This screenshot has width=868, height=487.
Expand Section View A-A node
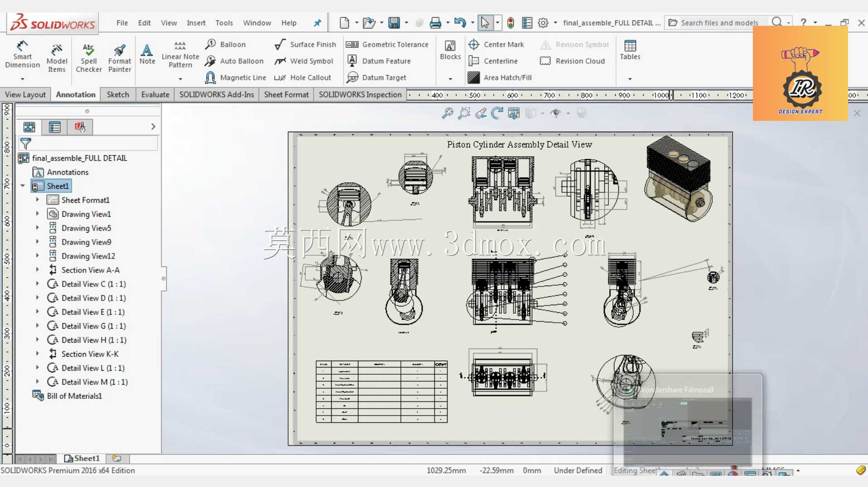pyautogui.click(x=38, y=270)
